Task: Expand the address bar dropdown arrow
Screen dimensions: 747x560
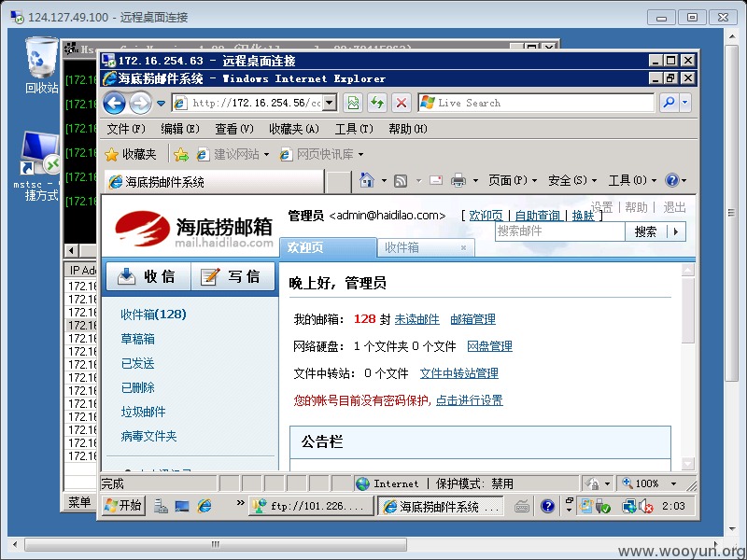Action: pos(330,103)
